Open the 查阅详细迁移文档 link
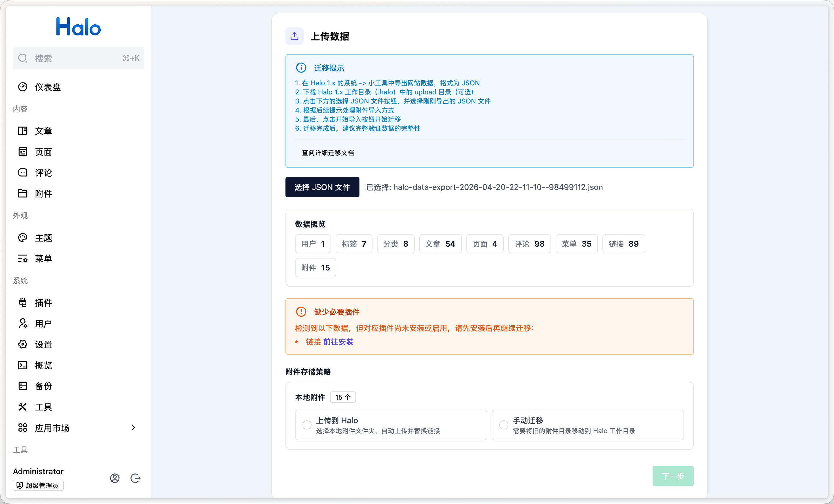Image resolution: width=834 pixels, height=504 pixels. [328, 153]
